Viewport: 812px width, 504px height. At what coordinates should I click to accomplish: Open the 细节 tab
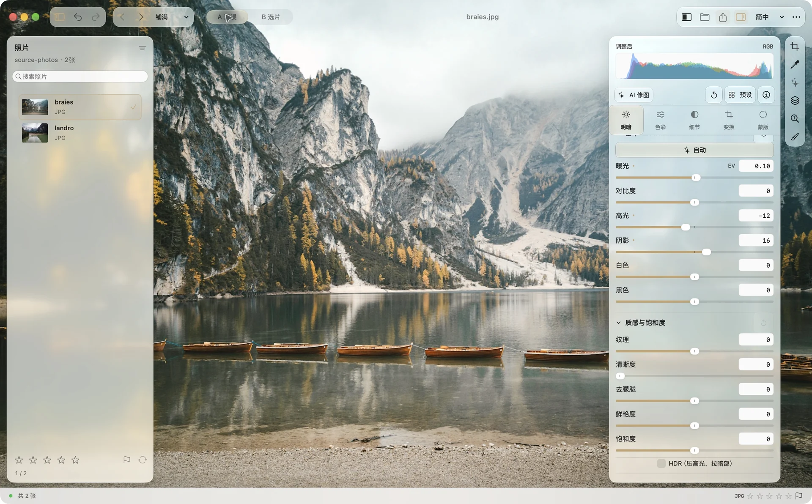pyautogui.click(x=694, y=120)
